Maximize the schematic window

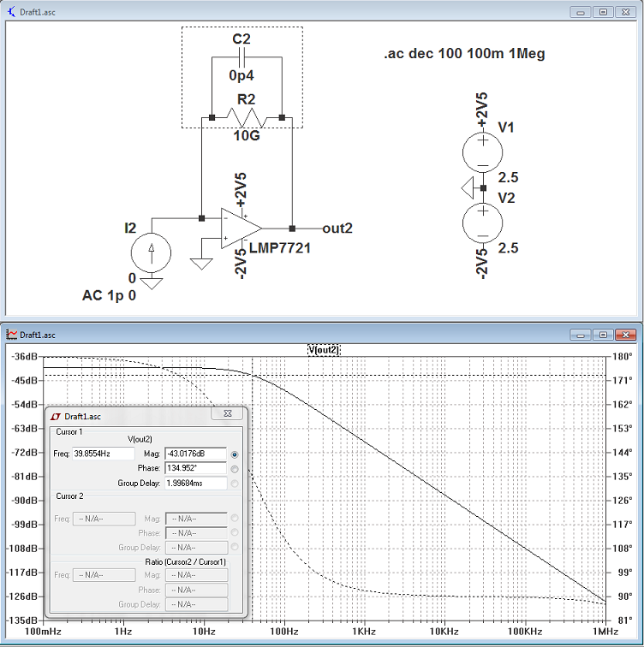(603, 12)
